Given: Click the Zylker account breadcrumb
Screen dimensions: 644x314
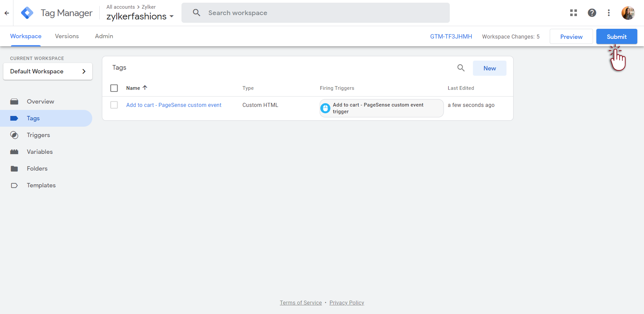Looking at the screenshot, I should click(149, 7).
